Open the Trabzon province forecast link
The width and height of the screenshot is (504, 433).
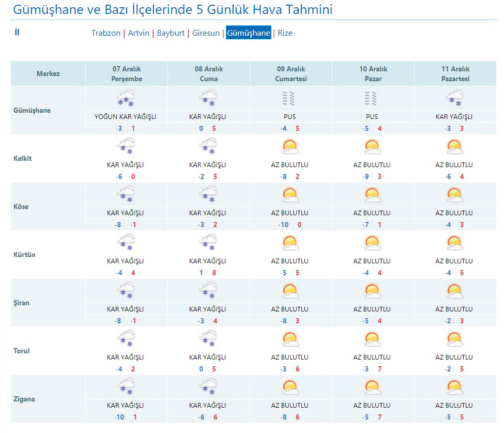(x=105, y=33)
